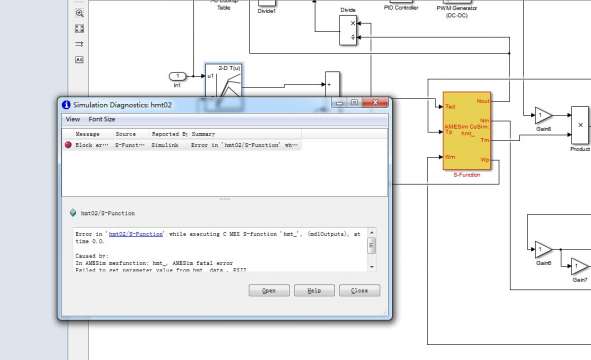Viewport: 591px width, 360px height.
Task: Click the annotation image palette icon
Action: pos(79,60)
